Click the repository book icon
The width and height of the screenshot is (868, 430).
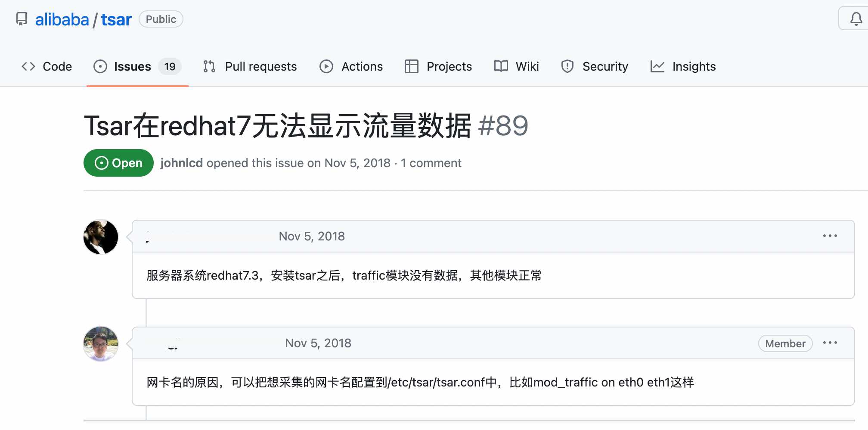(22, 19)
